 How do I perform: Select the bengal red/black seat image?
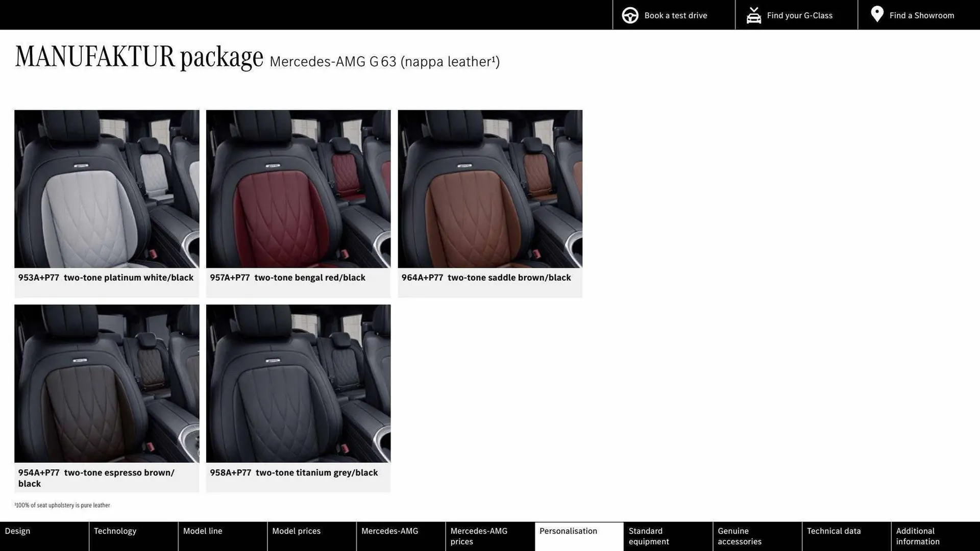click(298, 189)
